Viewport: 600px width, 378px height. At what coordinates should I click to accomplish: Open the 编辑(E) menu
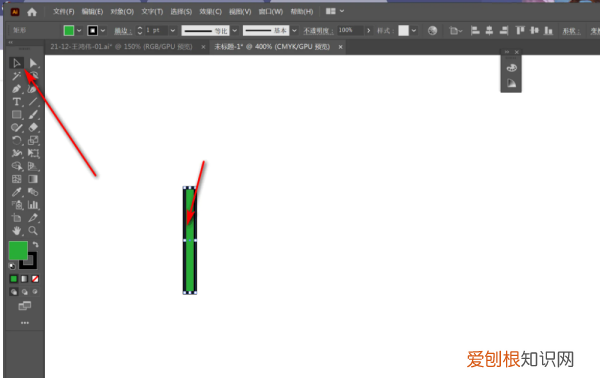click(92, 12)
